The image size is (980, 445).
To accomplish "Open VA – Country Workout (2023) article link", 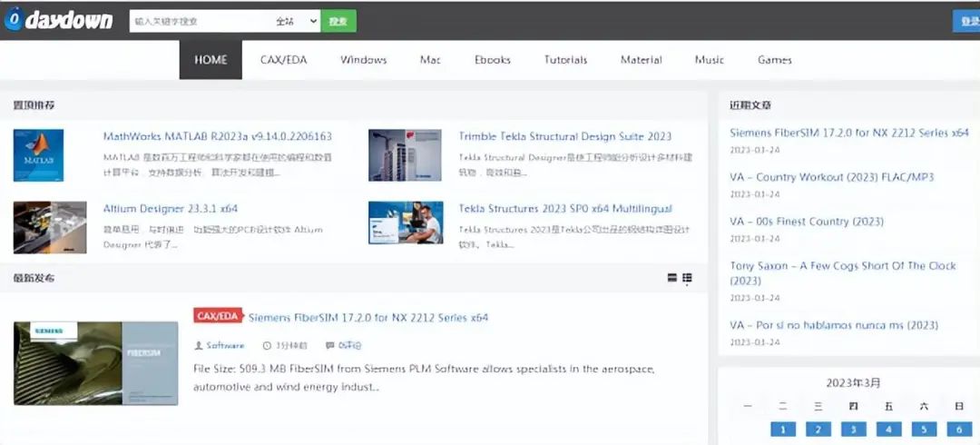I will (x=832, y=177).
